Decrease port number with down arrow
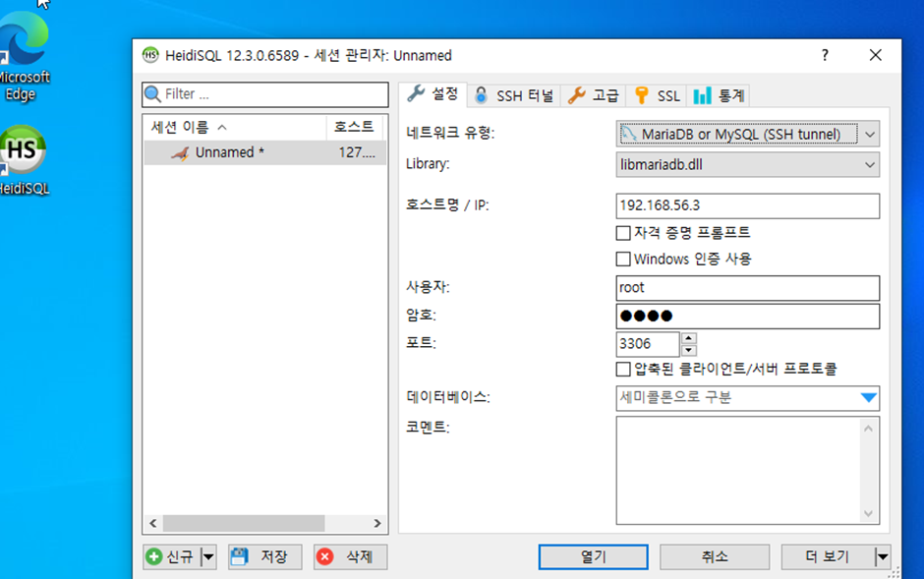The height and width of the screenshot is (579, 924). (x=689, y=351)
